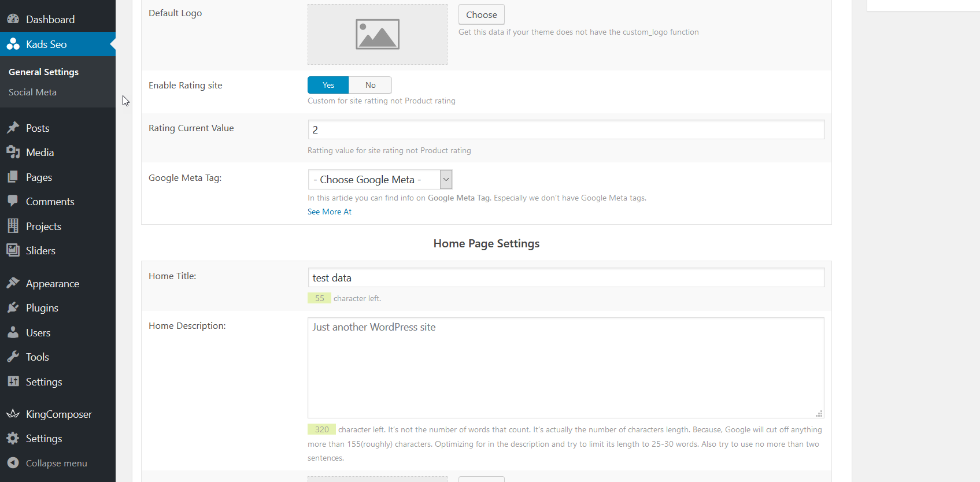Click into the Home Title field
The image size is (980, 482).
(x=566, y=277)
